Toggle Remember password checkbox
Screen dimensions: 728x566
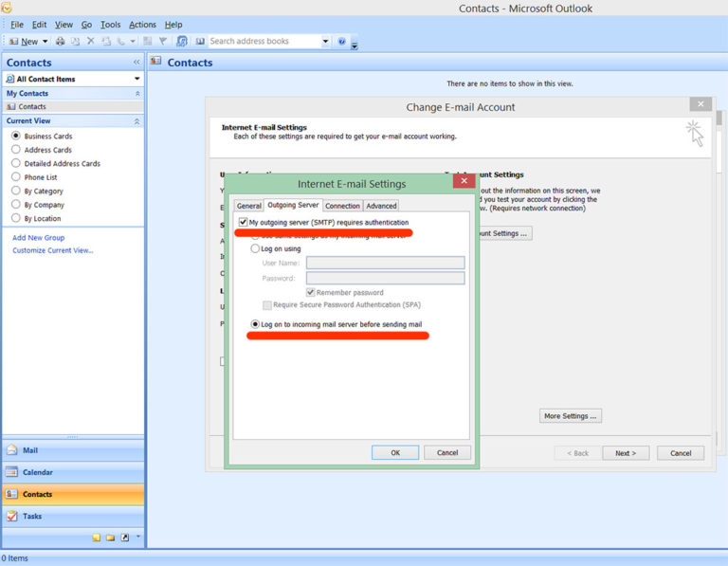(x=311, y=292)
